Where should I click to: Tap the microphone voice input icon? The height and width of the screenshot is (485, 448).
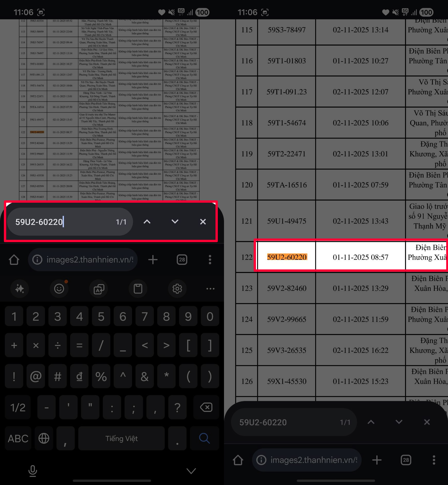pos(33,471)
